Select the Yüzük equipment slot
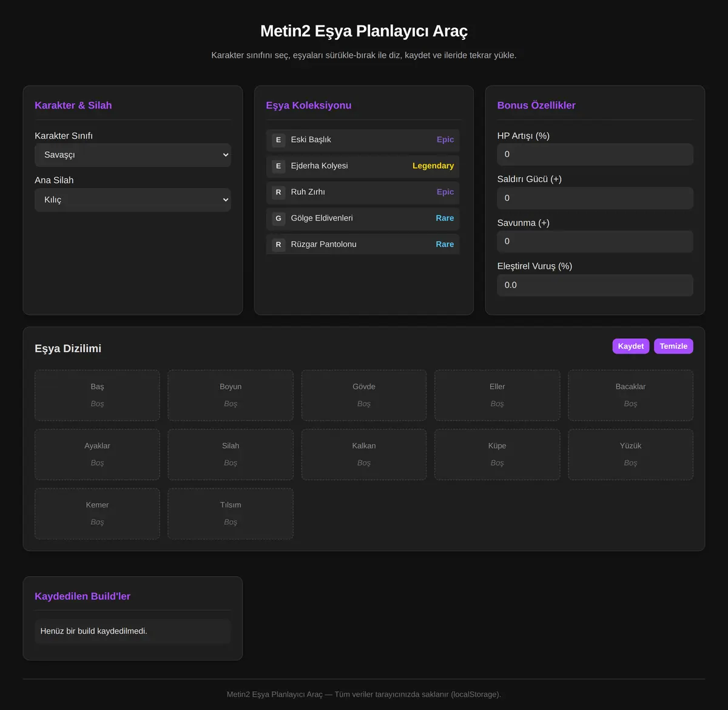The image size is (728, 710). (631, 455)
